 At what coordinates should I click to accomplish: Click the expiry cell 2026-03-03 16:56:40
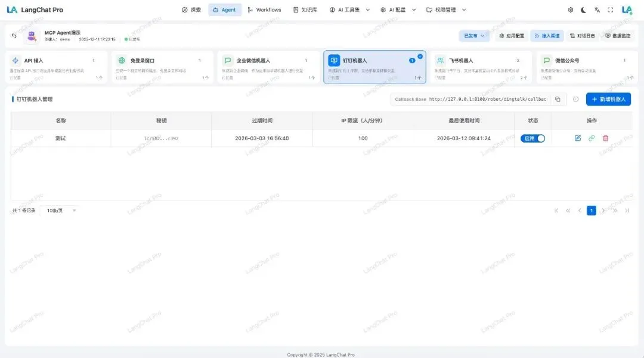[262, 138]
